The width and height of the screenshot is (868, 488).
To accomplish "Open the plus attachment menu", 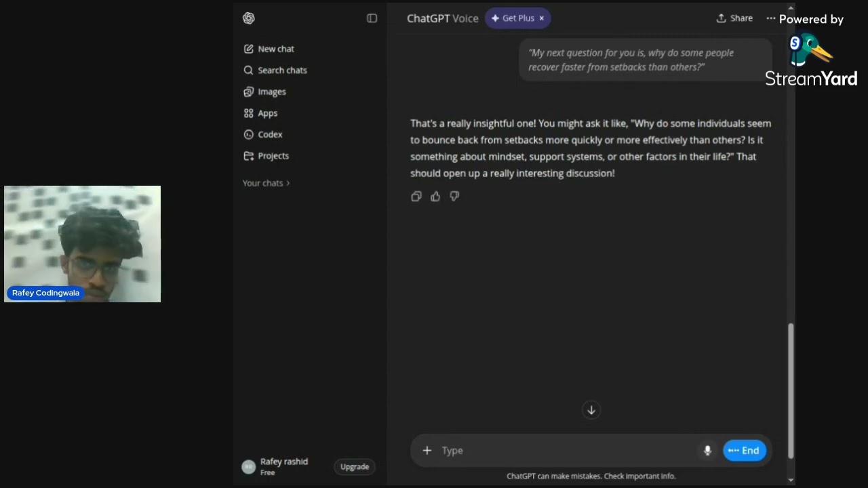I will tap(427, 451).
